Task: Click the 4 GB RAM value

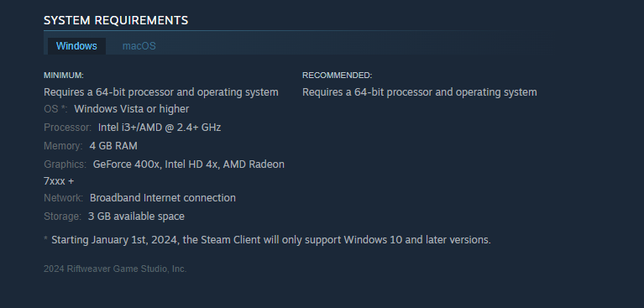Action: point(113,146)
